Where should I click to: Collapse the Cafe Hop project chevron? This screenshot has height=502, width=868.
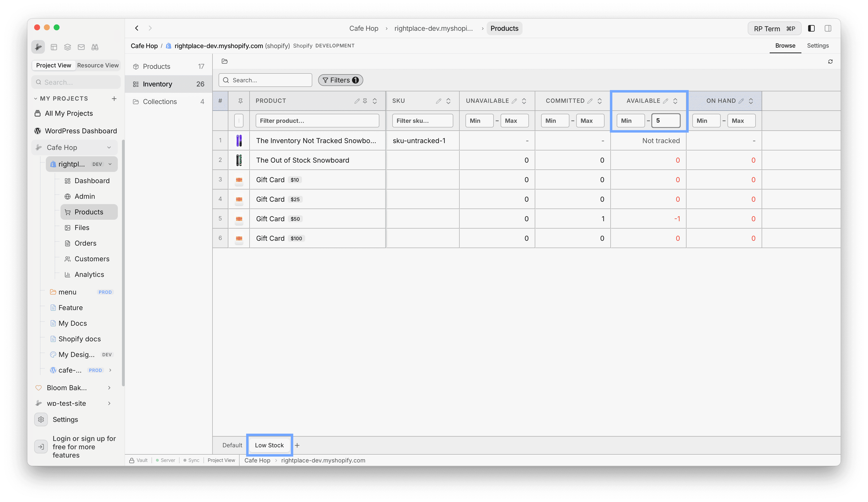(x=109, y=147)
